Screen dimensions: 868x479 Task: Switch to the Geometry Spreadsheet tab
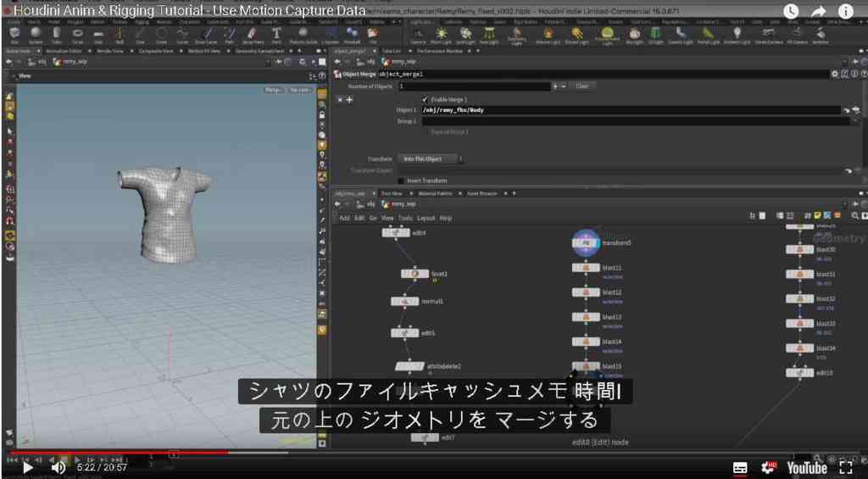(258, 51)
